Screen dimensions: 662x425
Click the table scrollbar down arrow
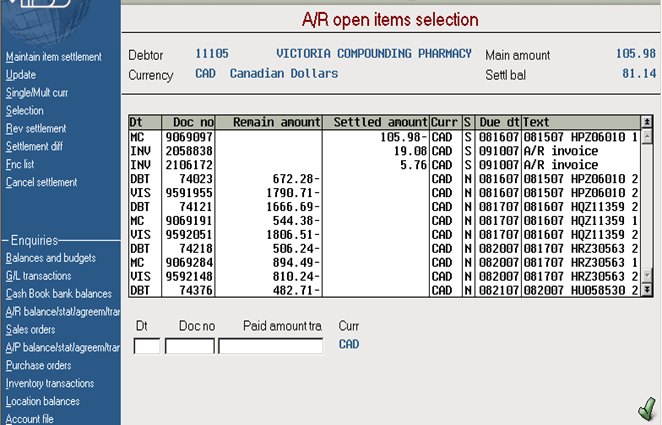coord(647,276)
